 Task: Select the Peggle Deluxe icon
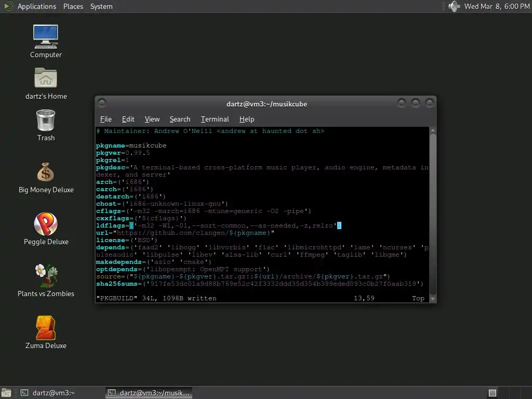tap(46, 229)
